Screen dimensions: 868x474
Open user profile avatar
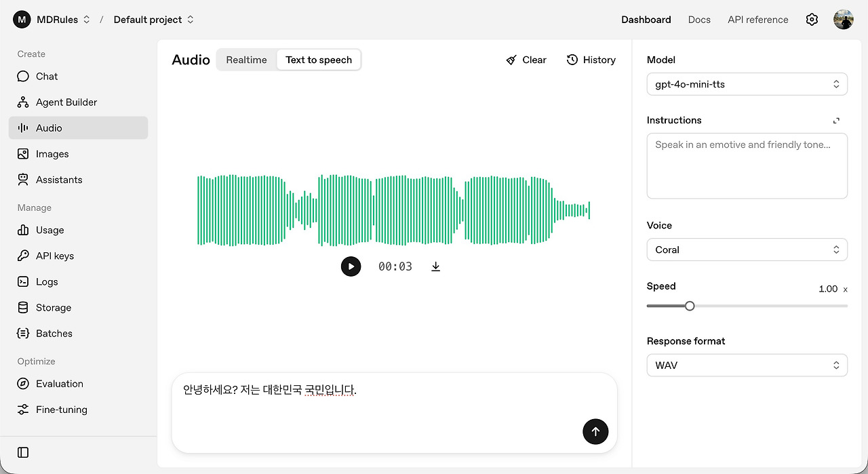pos(844,20)
